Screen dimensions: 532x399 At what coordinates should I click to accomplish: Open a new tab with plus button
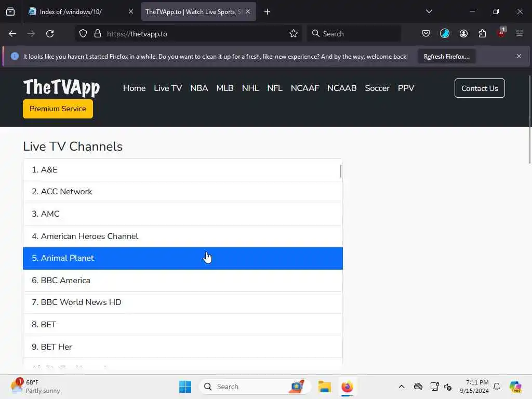(x=268, y=12)
